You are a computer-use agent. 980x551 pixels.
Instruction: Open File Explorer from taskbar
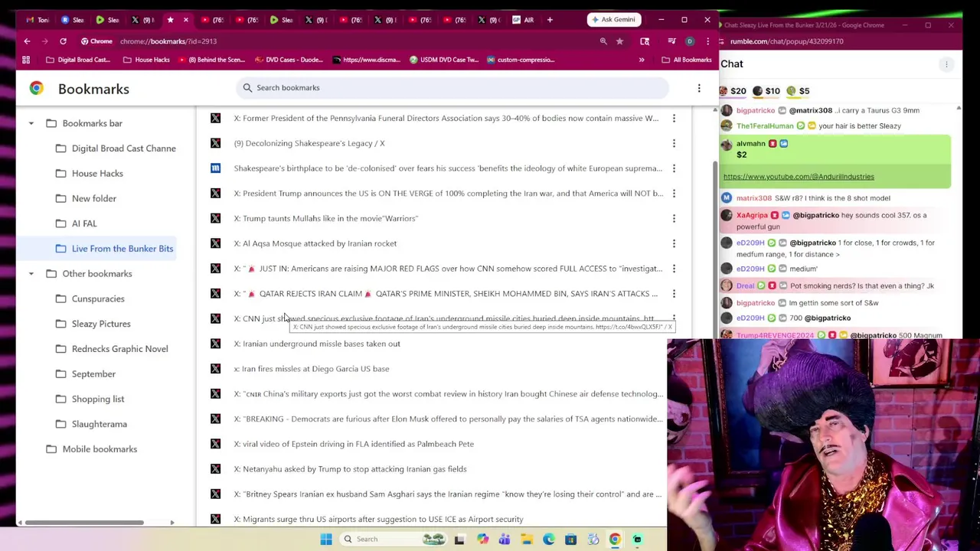tap(527, 539)
